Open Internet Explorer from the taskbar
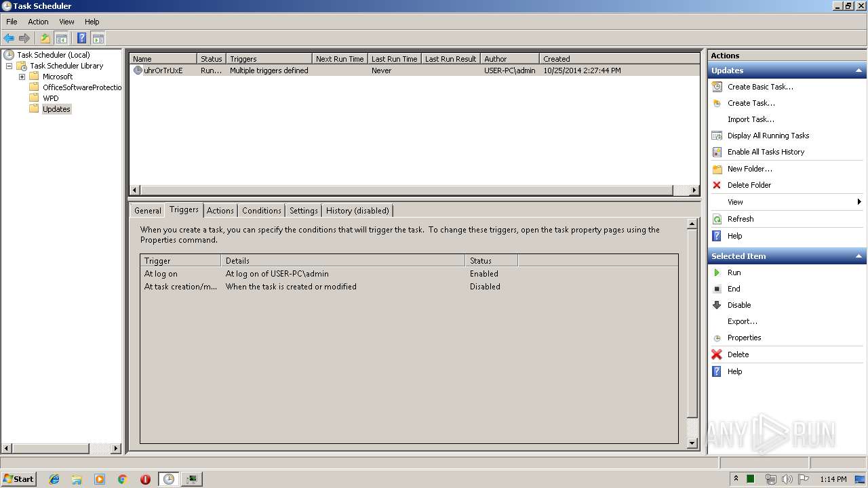 (x=54, y=479)
